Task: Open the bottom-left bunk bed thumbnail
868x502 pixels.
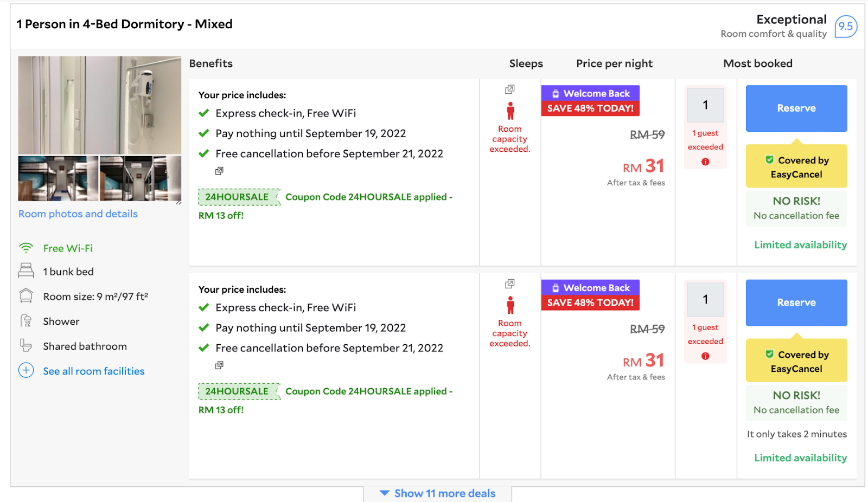Action: (59, 178)
